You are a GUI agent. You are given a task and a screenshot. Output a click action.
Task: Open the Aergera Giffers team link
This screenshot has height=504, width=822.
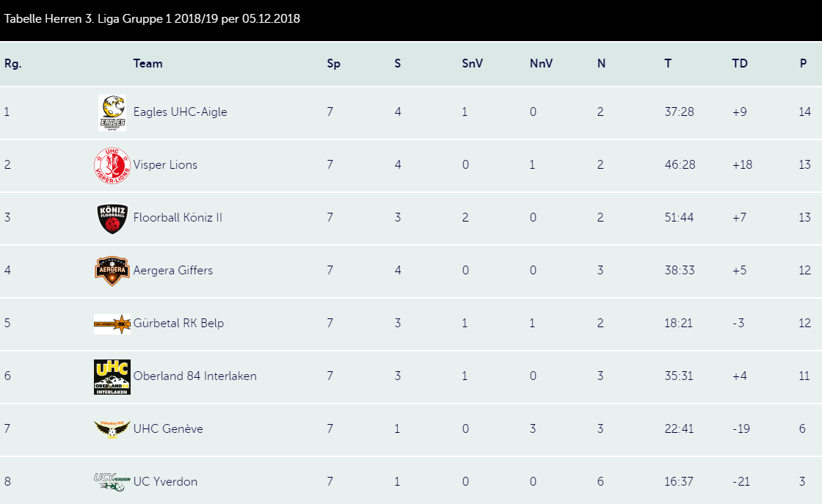coord(173,270)
